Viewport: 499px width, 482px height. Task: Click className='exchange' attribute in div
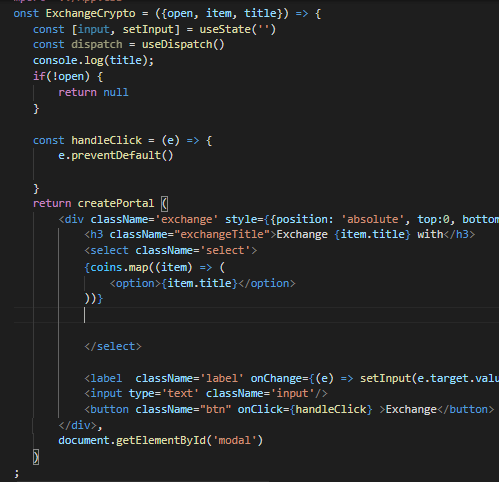(x=154, y=219)
